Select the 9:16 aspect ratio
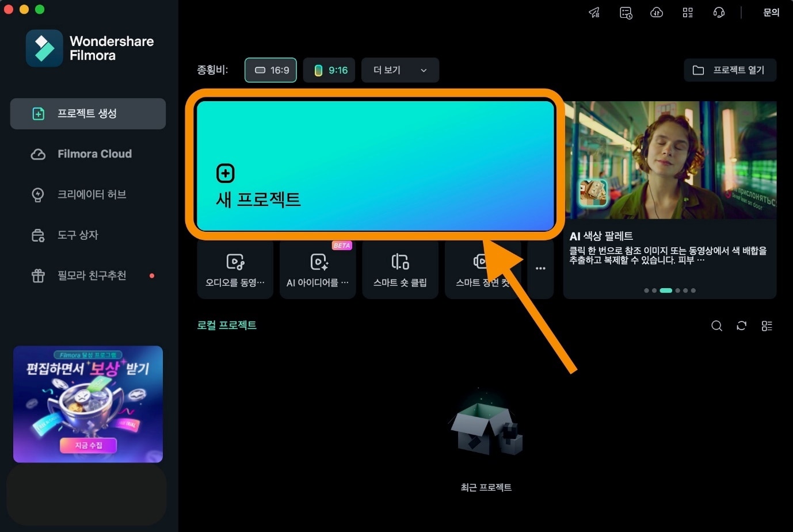 [329, 70]
